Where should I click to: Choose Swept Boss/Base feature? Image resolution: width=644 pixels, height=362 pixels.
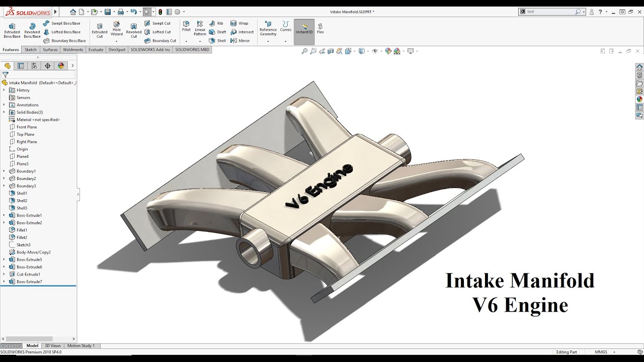(x=61, y=23)
